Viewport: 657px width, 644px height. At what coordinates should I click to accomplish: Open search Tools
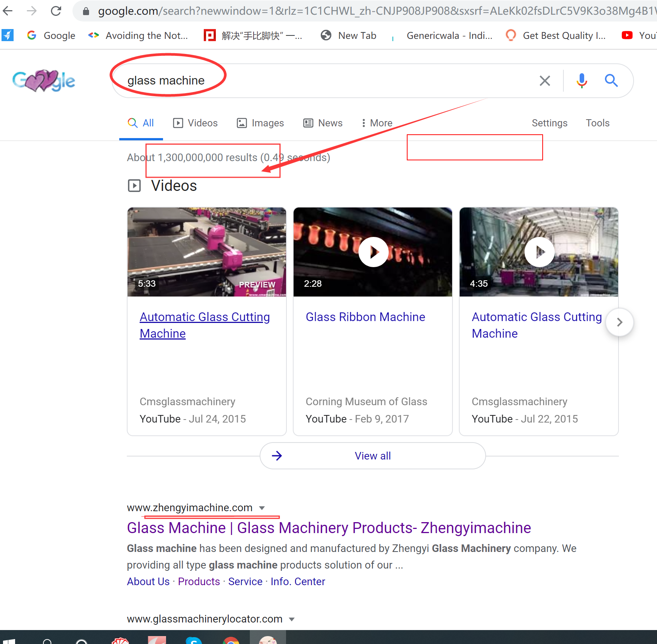click(597, 123)
